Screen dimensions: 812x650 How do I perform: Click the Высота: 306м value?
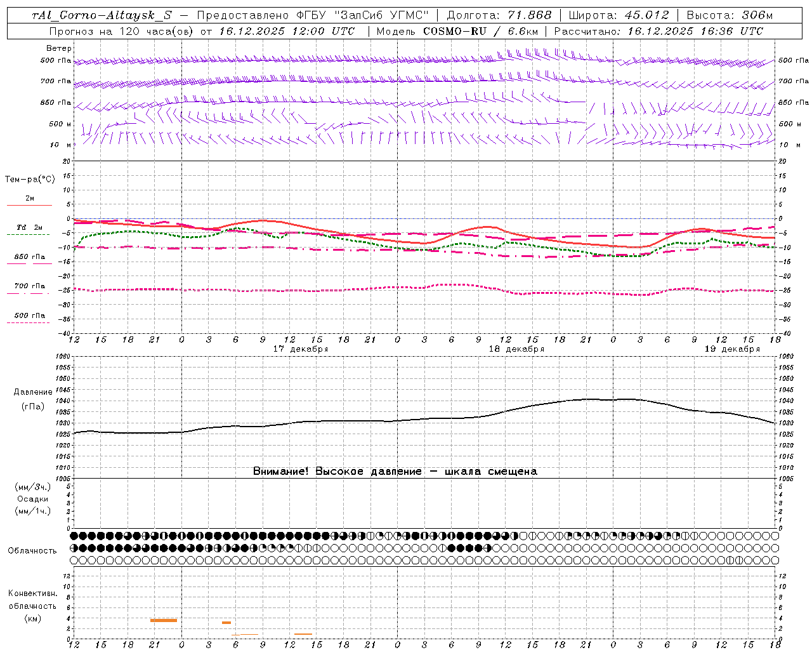coord(729,15)
